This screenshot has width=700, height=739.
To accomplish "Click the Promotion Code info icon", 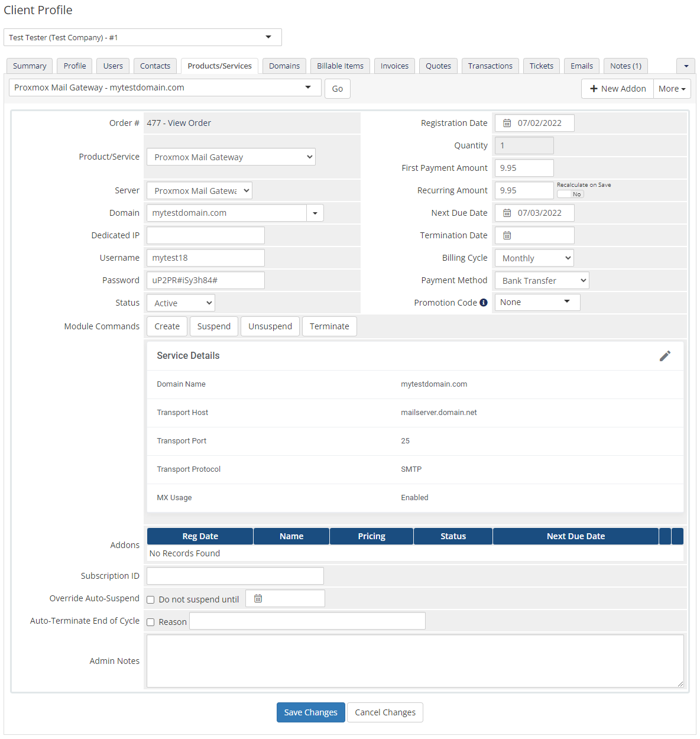I will coord(484,303).
